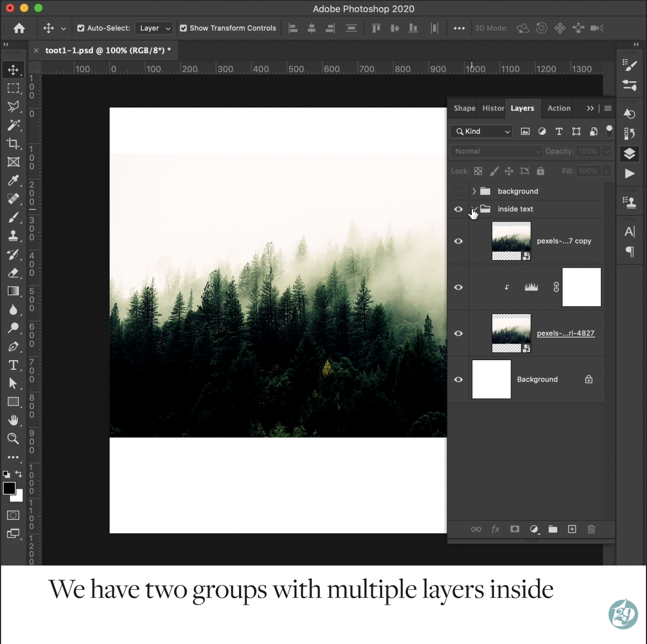Open the Zoom tool
The height and width of the screenshot is (644, 647).
[13, 439]
